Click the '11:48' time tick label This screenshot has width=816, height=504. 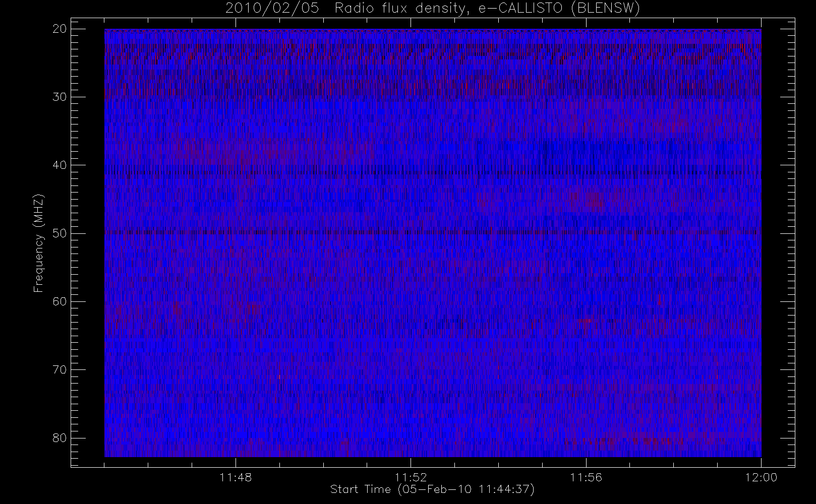click(x=236, y=477)
